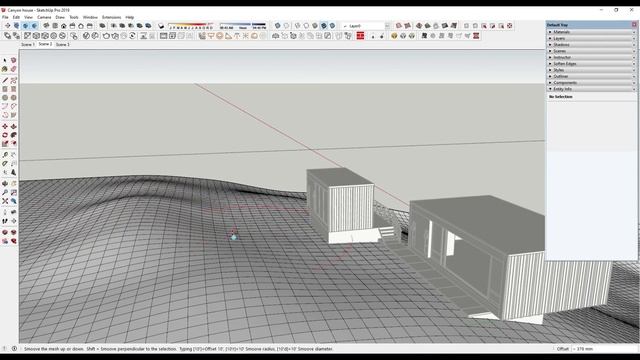
Task: Switch to Scene 1 tab
Action: pyautogui.click(x=28, y=44)
